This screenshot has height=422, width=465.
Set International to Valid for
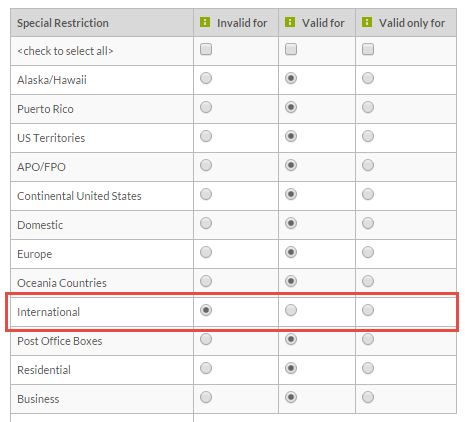tap(291, 310)
